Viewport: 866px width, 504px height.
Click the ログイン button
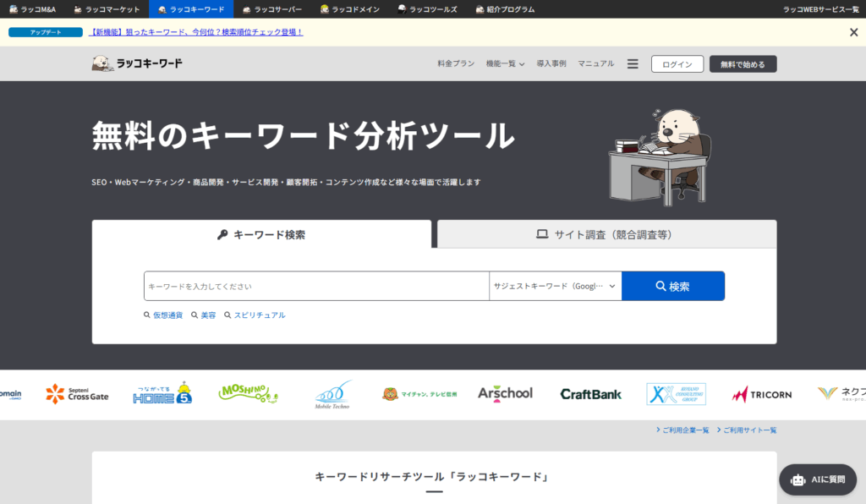(x=677, y=64)
